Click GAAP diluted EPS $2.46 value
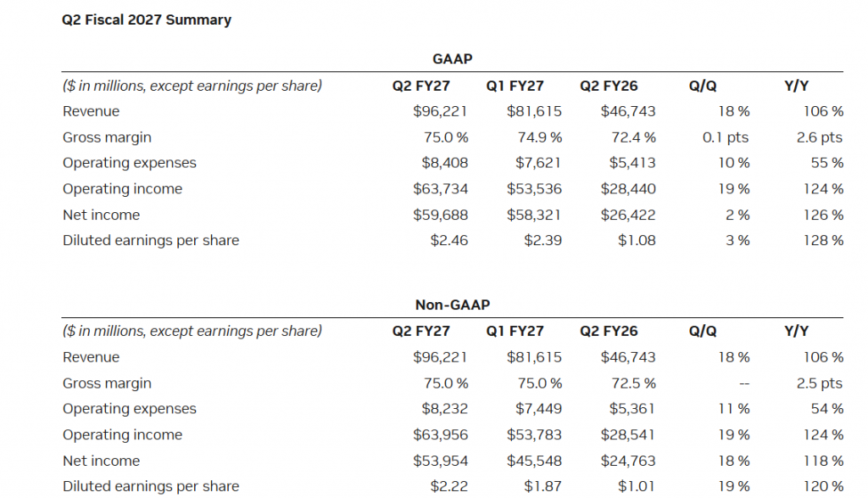The width and height of the screenshot is (868, 498). [x=449, y=240]
